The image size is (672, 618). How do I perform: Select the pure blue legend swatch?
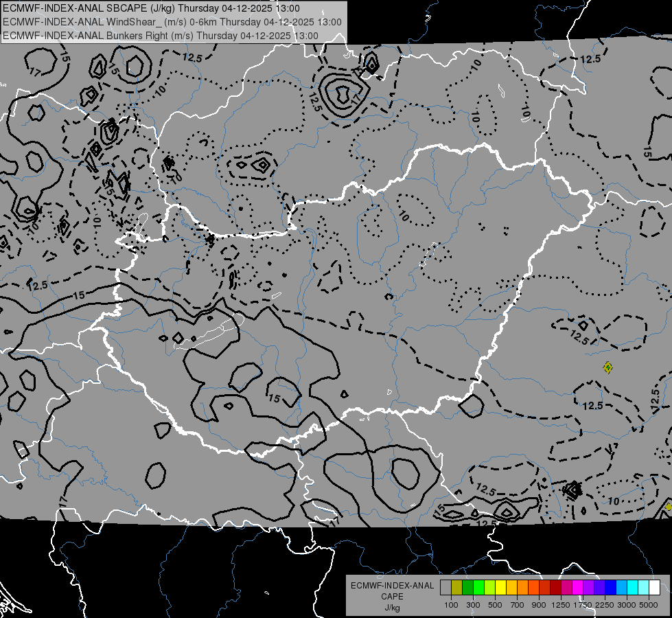pyautogui.click(x=611, y=588)
